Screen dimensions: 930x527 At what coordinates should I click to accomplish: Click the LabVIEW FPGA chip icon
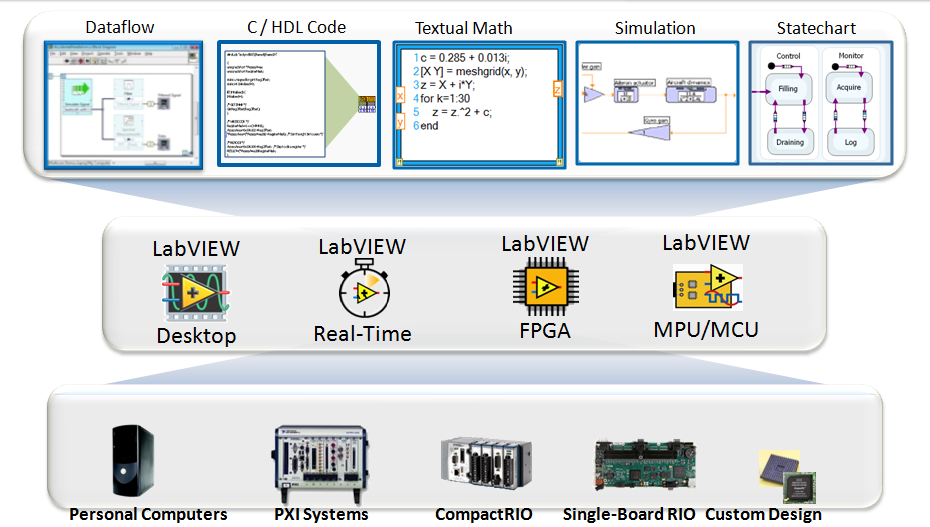[546, 287]
